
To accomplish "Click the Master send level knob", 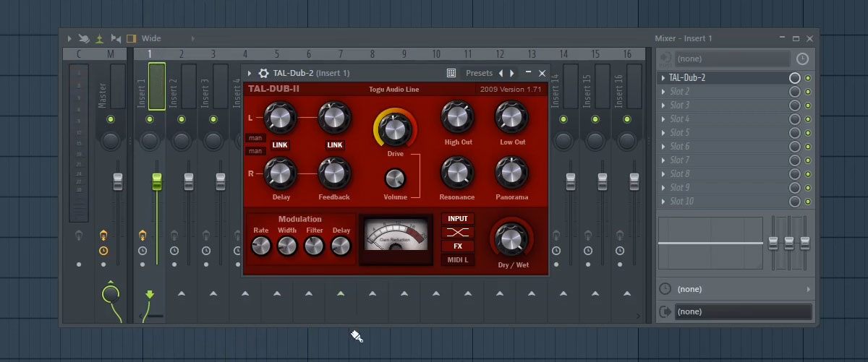I will coord(110,293).
